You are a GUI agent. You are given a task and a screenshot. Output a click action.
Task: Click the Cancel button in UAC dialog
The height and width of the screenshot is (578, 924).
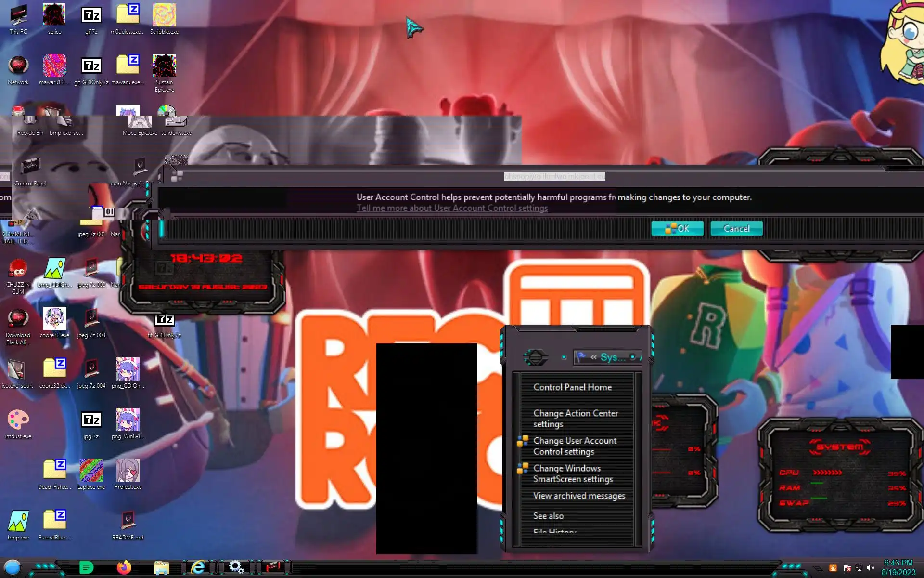(736, 229)
